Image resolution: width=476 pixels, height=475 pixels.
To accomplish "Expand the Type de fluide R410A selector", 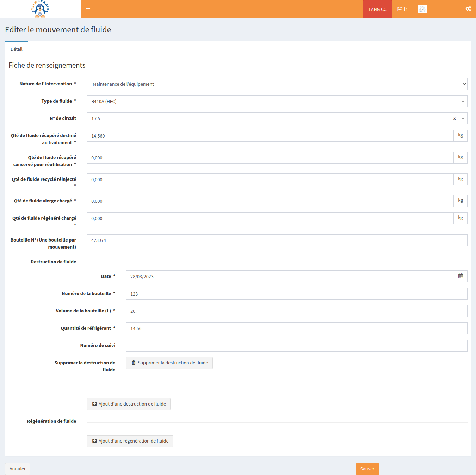I will (277, 101).
